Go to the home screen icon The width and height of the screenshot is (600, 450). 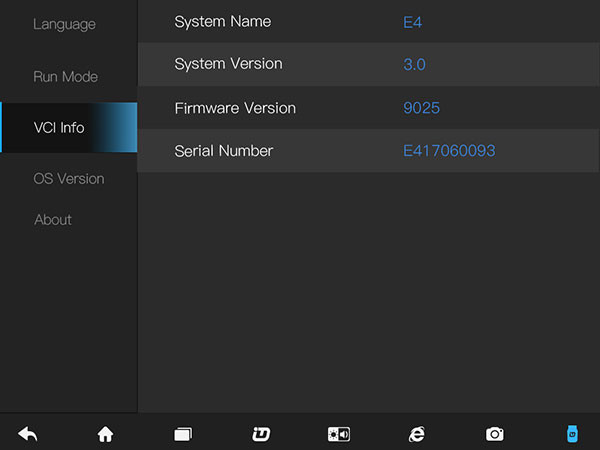[106, 434]
